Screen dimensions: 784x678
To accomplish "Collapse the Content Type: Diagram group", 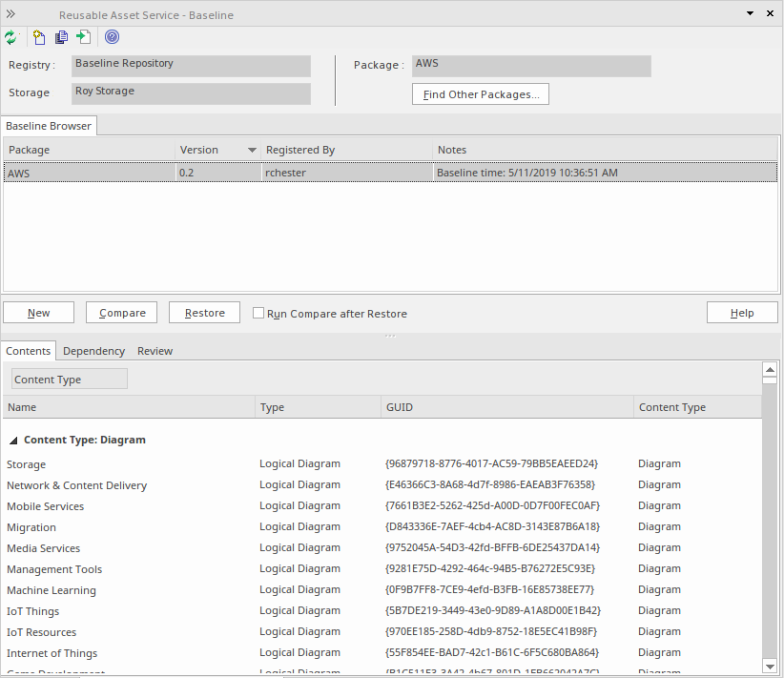I will [x=13, y=441].
